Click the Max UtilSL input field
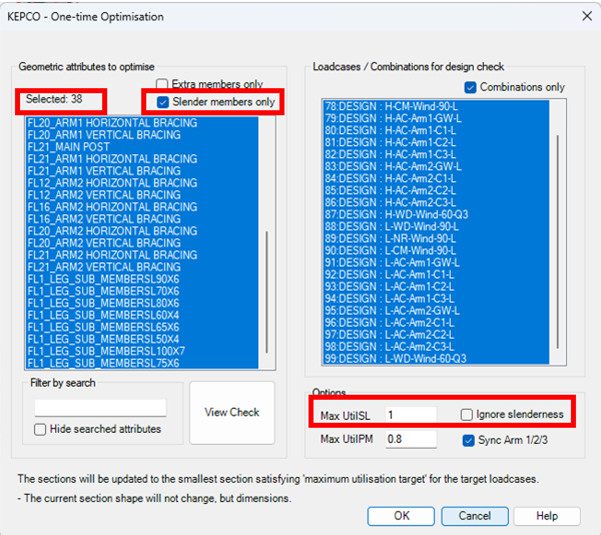The height and width of the screenshot is (535, 601). (409, 414)
